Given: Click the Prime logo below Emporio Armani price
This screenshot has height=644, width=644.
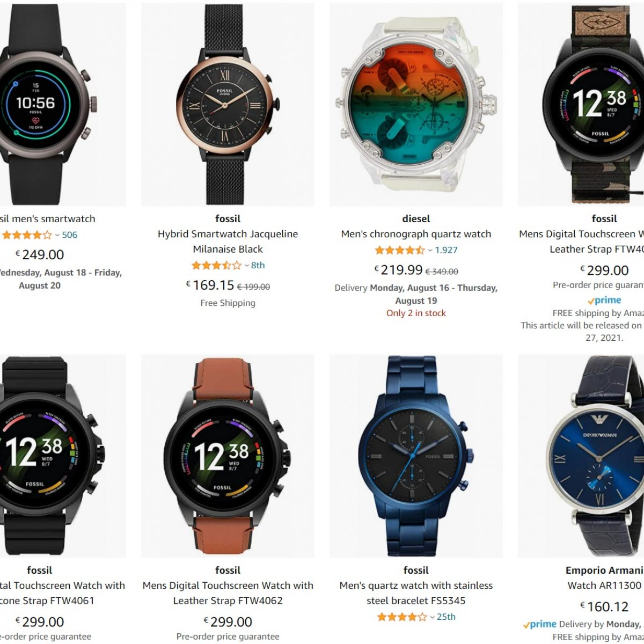Looking at the screenshot, I should tap(539, 624).
